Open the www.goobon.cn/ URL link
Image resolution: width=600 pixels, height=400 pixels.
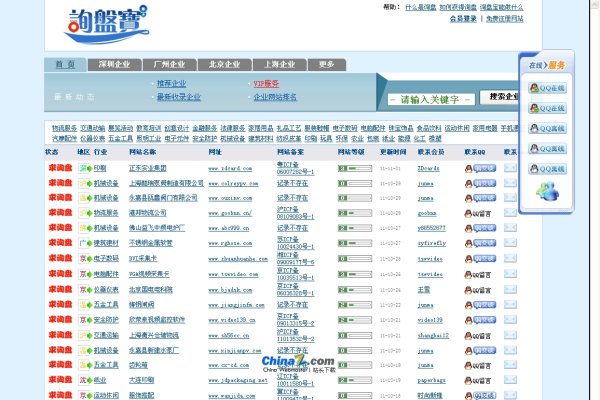[x=230, y=213]
